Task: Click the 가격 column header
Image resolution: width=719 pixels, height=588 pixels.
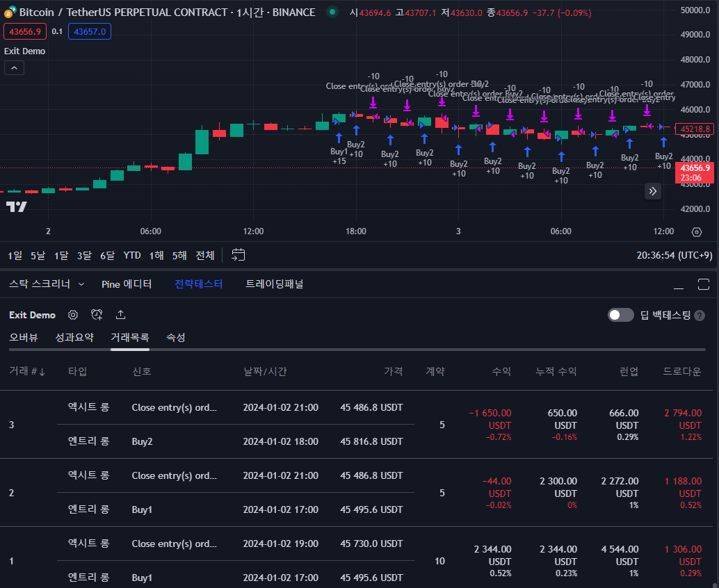Action: [x=393, y=371]
